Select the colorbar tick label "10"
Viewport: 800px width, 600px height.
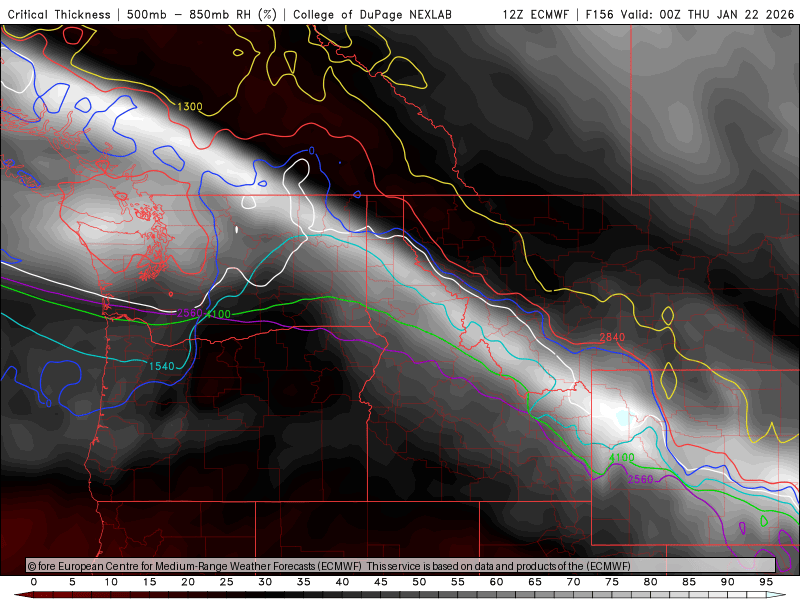[x=111, y=582]
